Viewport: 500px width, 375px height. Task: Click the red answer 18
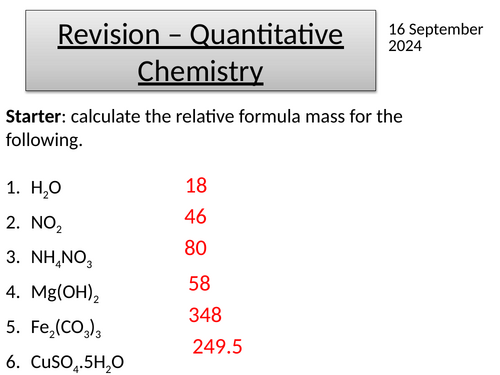click(196, 185)
